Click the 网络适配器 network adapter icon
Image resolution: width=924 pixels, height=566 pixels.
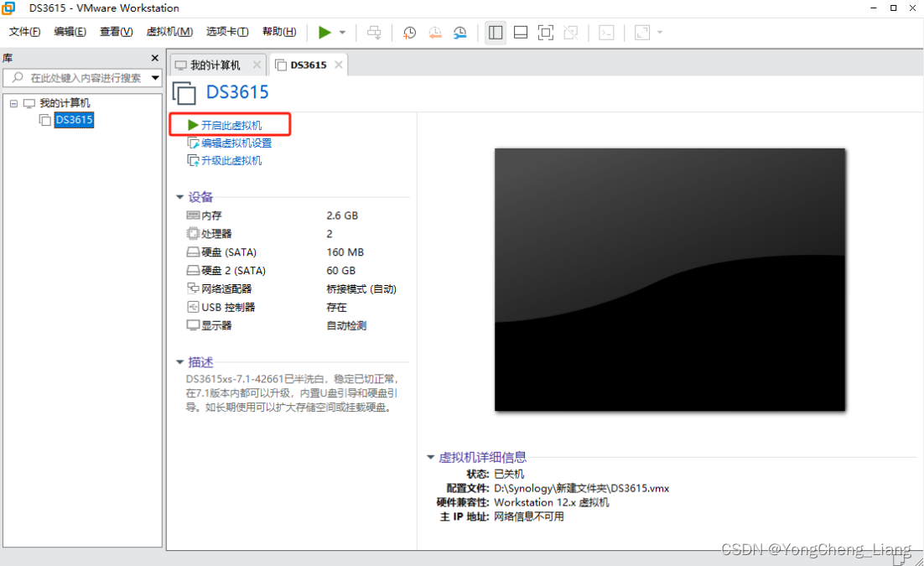(x=194, y=288)
